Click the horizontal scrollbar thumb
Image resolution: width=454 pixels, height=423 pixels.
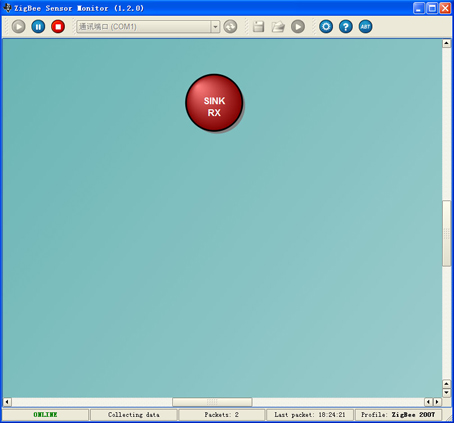click(212, 402)
